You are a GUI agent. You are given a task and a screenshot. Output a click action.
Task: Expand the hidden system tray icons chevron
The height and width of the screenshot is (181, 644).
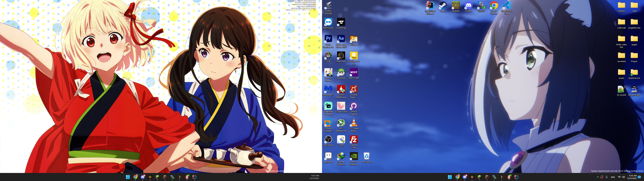598,177
